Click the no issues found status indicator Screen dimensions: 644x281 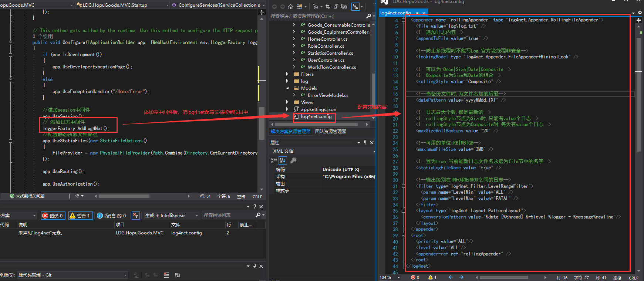27,196
